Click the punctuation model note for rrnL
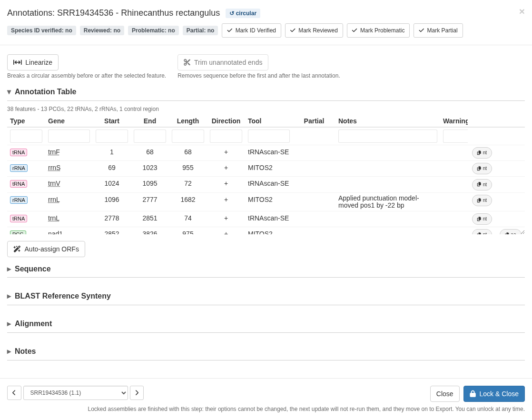Viewport: 532px width, 420px height. [x=379, y=202]
